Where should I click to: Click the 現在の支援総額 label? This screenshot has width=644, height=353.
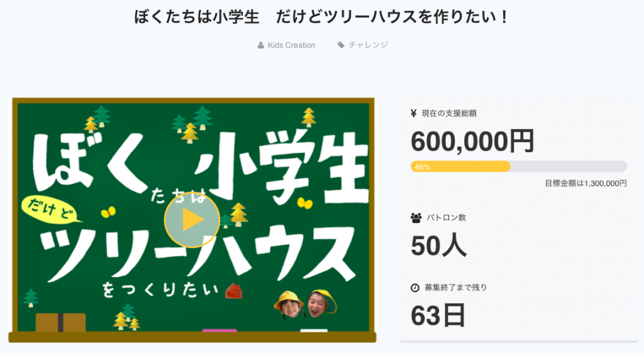[449, 113]
